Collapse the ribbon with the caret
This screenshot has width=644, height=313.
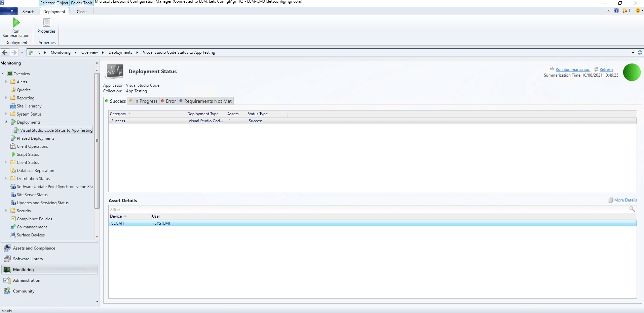(608, 11)
